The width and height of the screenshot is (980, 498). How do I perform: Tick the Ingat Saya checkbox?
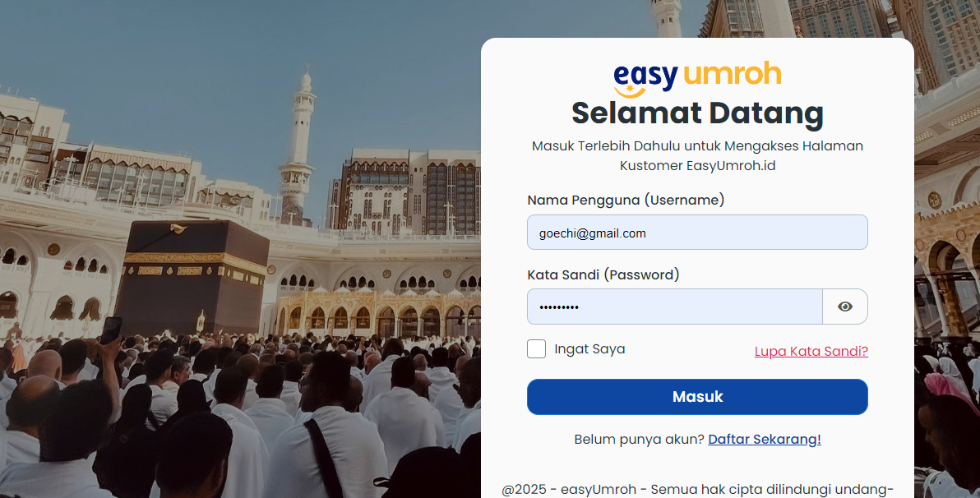click(536, 348)
